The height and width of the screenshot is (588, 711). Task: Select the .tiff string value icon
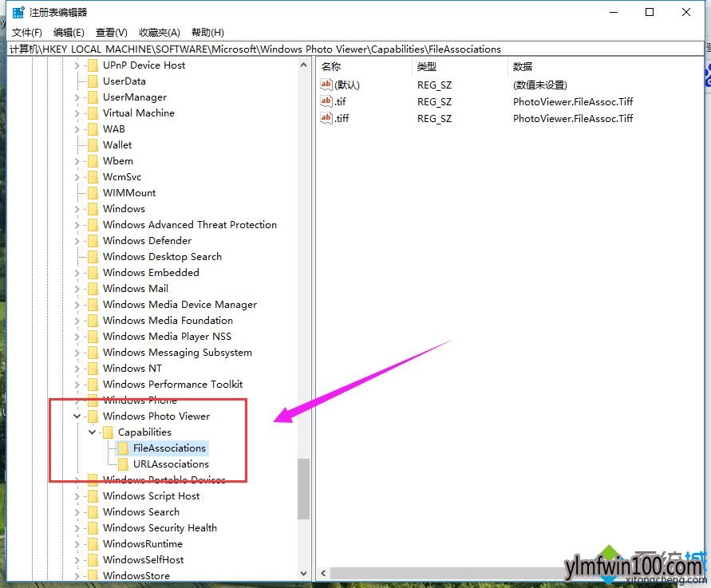tap(326, 118)
